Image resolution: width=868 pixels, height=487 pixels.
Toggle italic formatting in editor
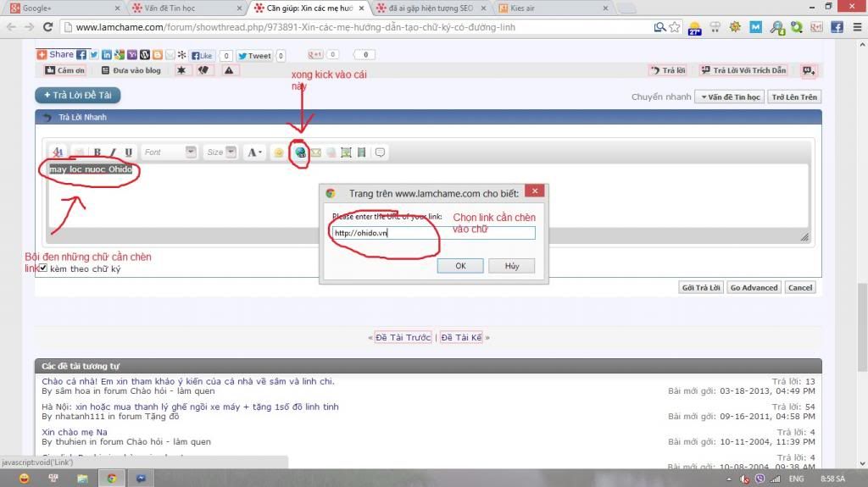113,153
